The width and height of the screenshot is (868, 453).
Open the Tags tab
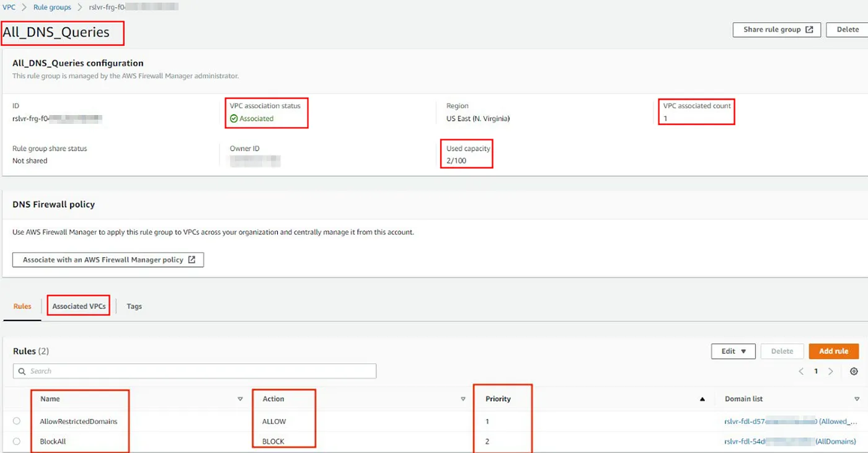pos(134,306)
